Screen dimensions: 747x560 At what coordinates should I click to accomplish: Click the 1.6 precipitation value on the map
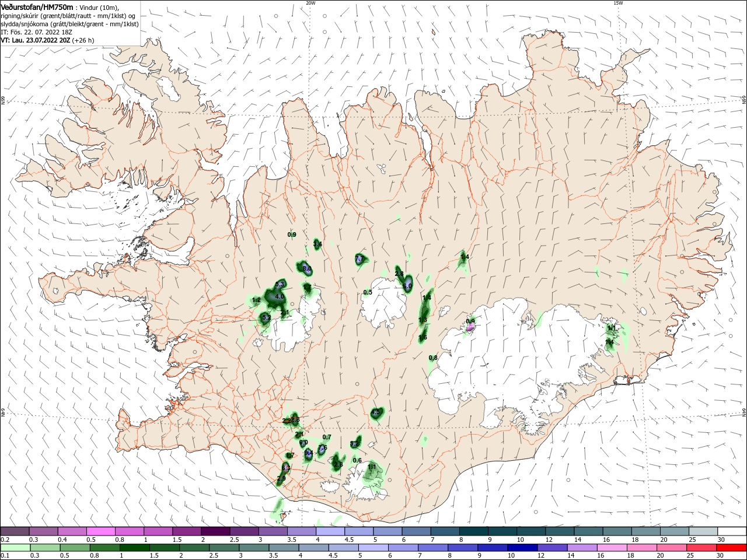[423, 338]
